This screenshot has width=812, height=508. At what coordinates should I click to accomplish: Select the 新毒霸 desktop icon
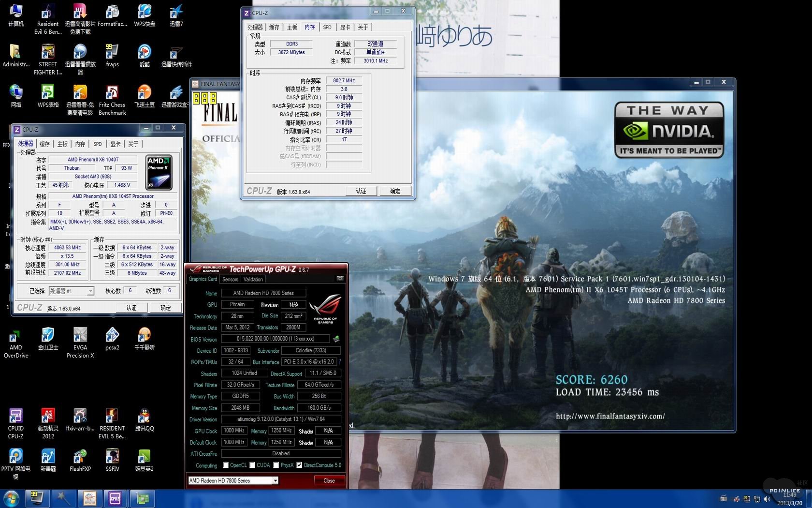tap(48, 460)
